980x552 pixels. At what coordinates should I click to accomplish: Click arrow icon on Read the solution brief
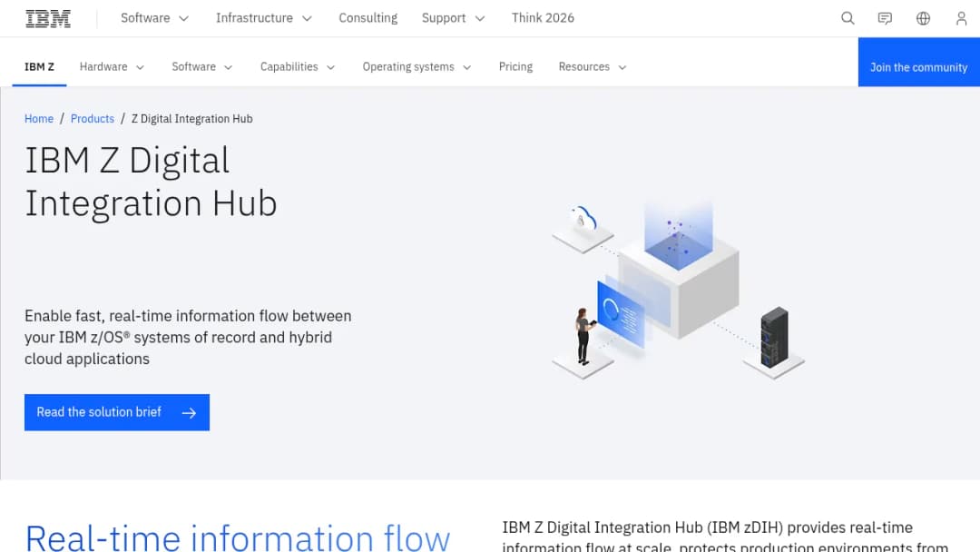pos(189,412)
